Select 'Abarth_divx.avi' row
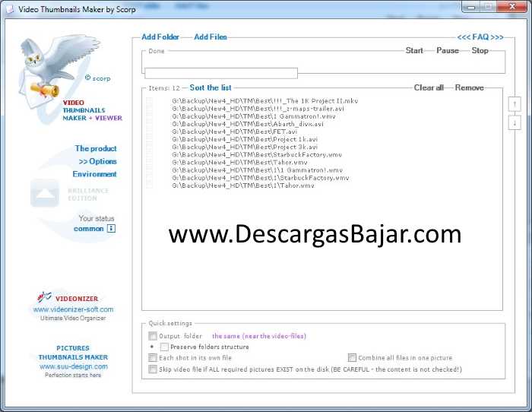Image resolution: width=532 pixels, height=412 pixels. (248, 124)
